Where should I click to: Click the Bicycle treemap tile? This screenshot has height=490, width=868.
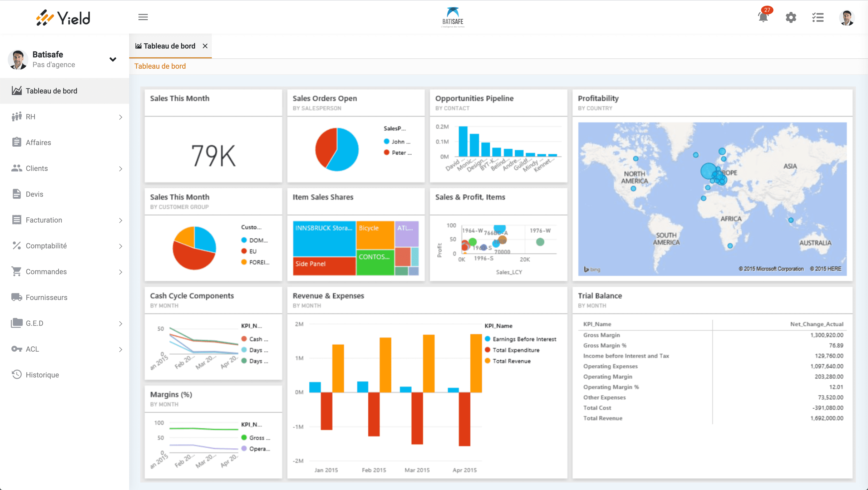[x=375, y=235]
